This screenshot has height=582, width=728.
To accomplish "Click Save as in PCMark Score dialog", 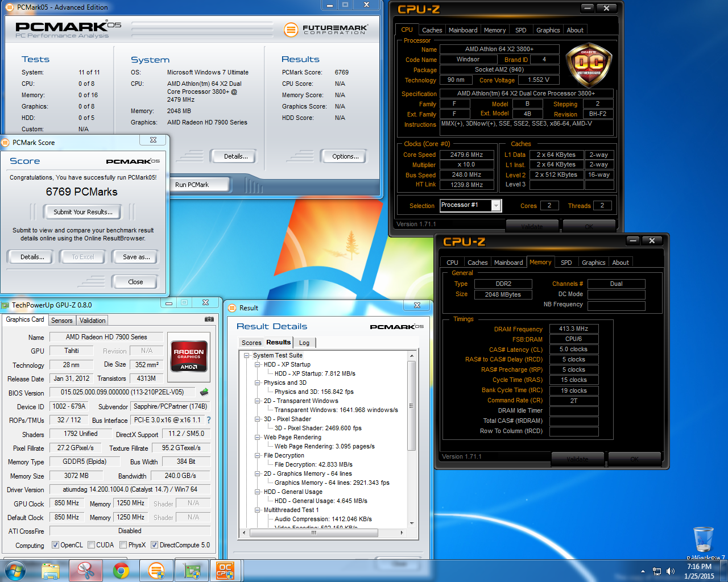I will click(x=136, y=257).
